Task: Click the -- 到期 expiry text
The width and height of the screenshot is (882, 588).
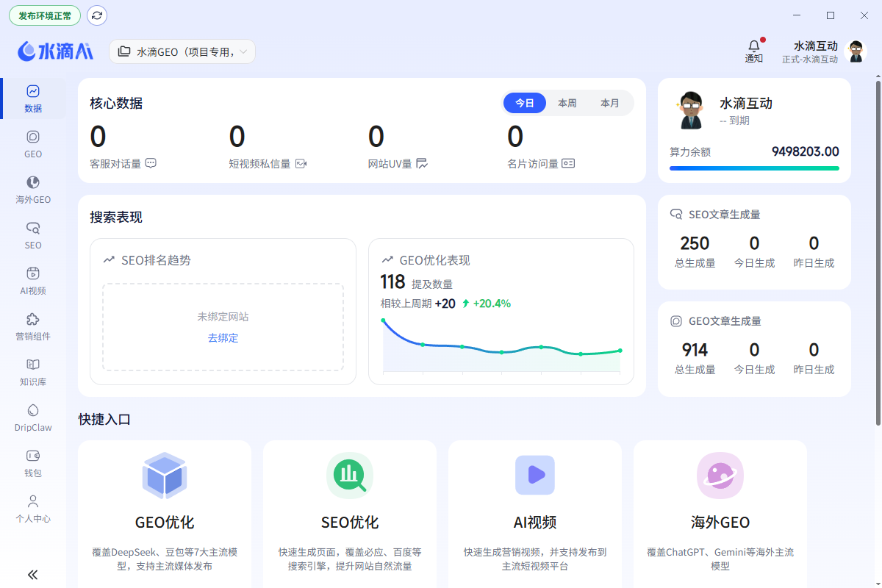Action: (x=734, y=121)
